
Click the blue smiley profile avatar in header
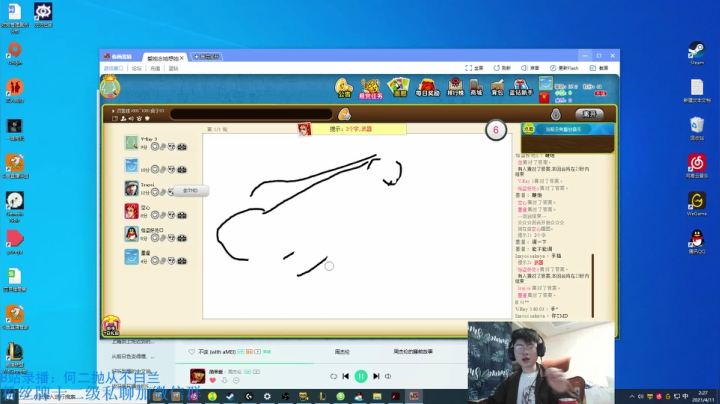pyautogui.click(x=546, y=83)
